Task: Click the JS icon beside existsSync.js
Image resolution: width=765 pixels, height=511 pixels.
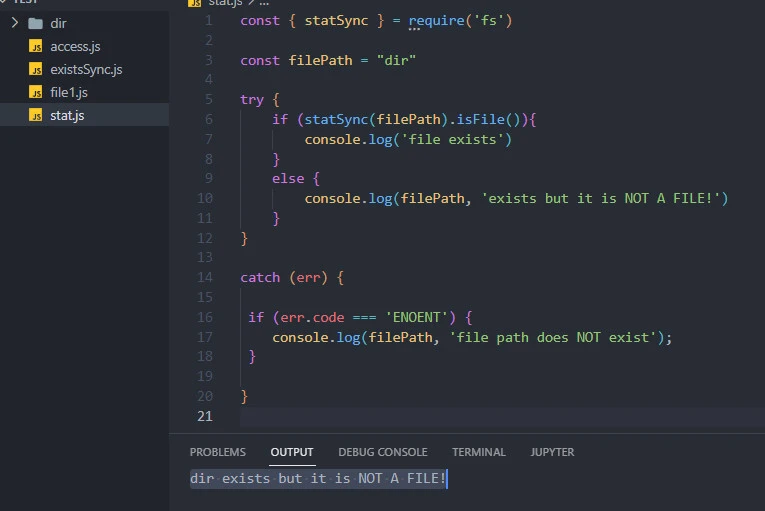Action: [36, 69]
